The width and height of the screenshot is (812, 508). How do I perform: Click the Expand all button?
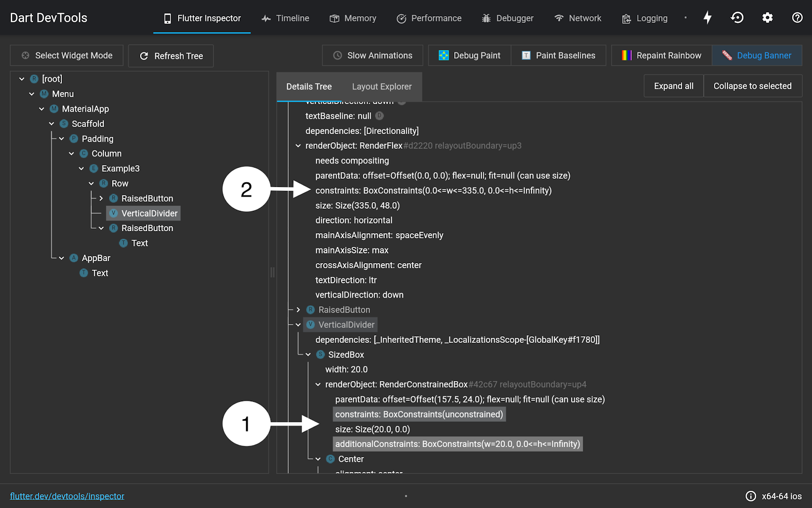point(674,86)
